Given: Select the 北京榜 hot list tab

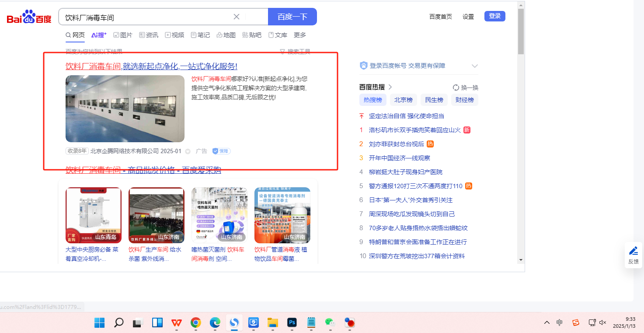Looking at the screenshot, I should (403, 100).
